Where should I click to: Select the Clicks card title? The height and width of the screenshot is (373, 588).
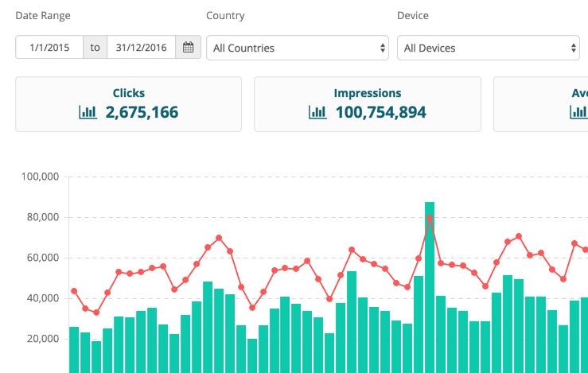point(129,93)
